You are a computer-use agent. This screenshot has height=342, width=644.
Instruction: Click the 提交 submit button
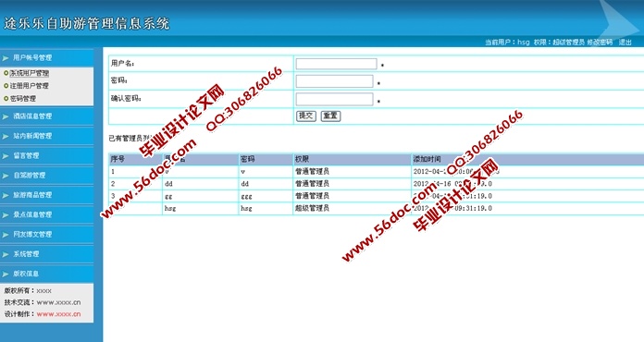[x=306, y=116]
